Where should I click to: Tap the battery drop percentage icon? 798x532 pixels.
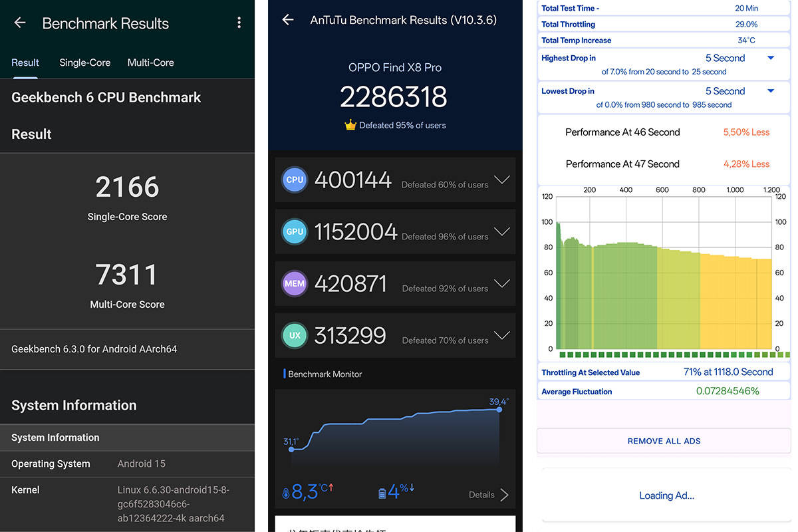[382, 493]
